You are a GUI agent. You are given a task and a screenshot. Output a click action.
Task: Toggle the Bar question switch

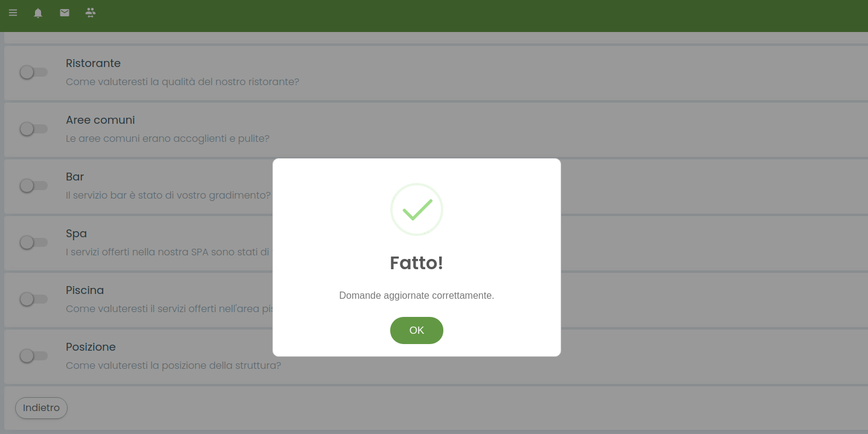pyautogui.click(x=33, y=186)
